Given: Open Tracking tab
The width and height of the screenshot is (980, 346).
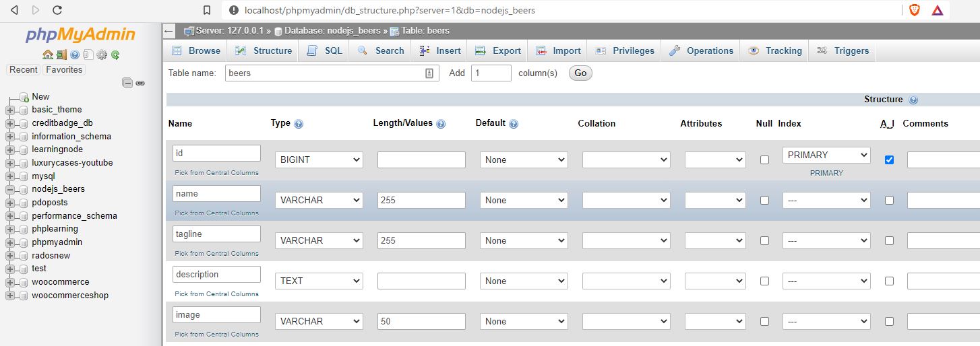Looking at the screenshot, I should pyautogui.click(x=775, y=50).
